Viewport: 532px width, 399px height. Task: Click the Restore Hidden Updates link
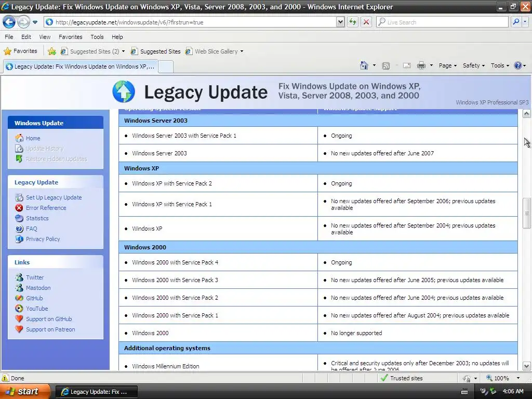(x=56, y=159)
